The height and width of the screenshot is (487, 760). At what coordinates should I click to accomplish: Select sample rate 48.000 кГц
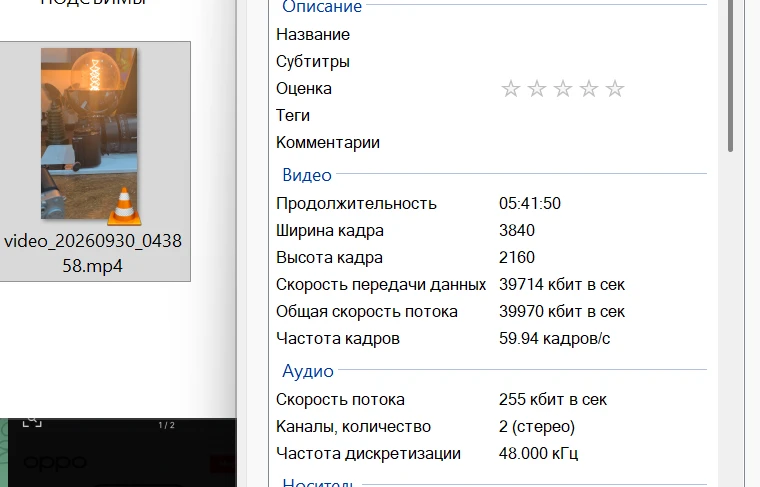(x=538, y=454)
